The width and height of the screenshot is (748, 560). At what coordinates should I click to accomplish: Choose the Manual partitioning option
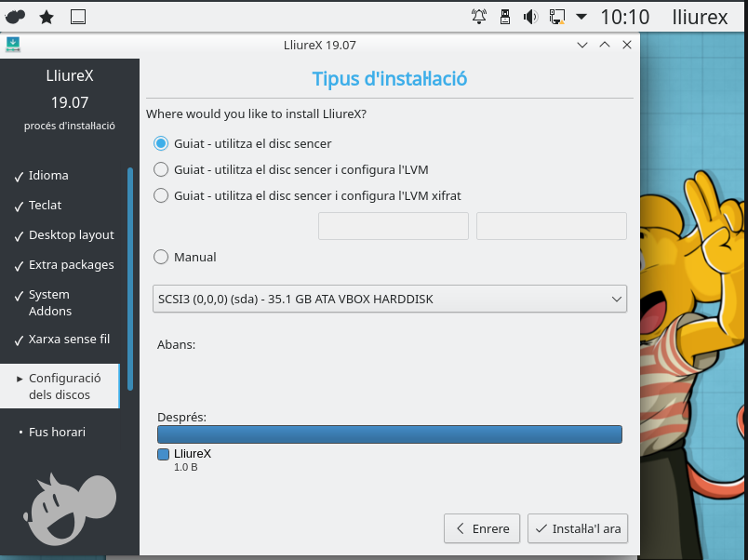click(x=161, y=257)
